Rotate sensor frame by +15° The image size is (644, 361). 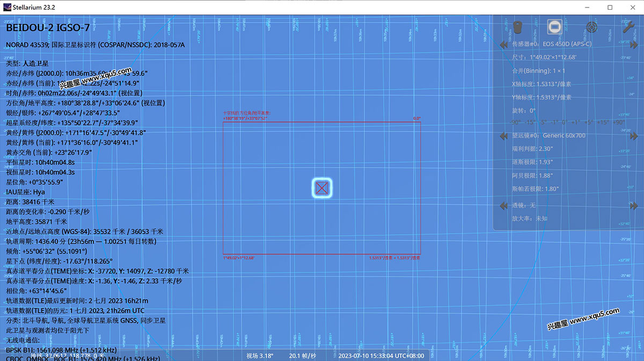603,122
